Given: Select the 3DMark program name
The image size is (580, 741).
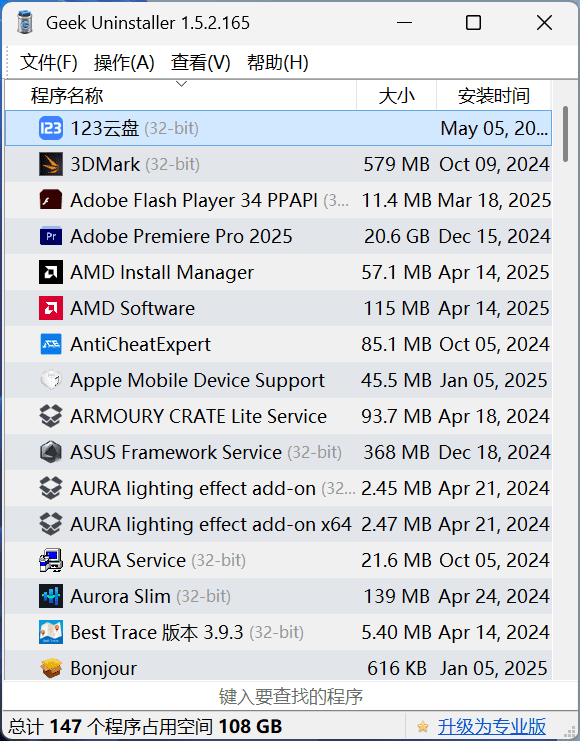Looking at the screenshot, I should coord(105,164).
